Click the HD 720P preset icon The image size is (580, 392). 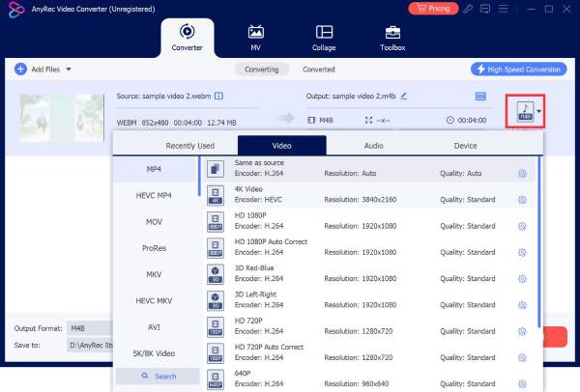[x=216, y=326]
